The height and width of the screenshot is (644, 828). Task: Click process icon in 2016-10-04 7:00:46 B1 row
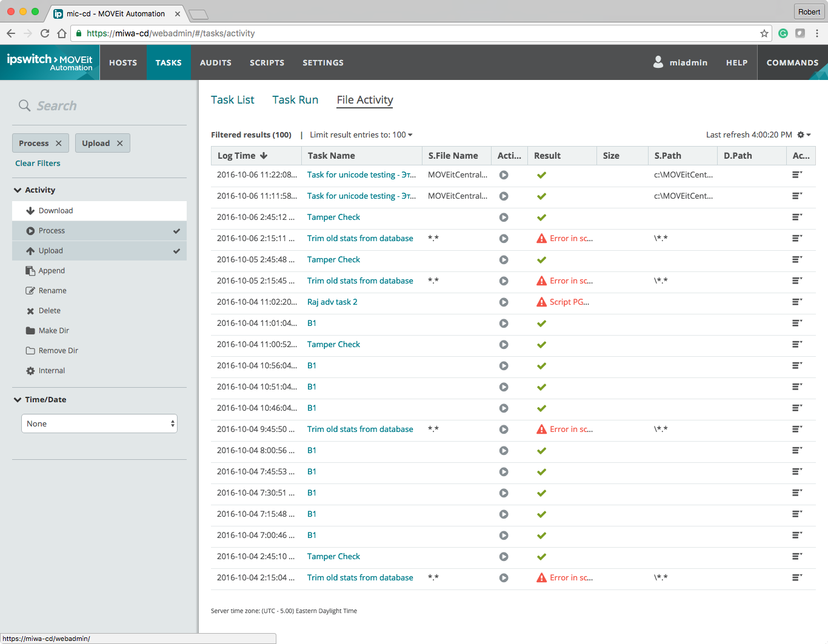tap(504, 536)
